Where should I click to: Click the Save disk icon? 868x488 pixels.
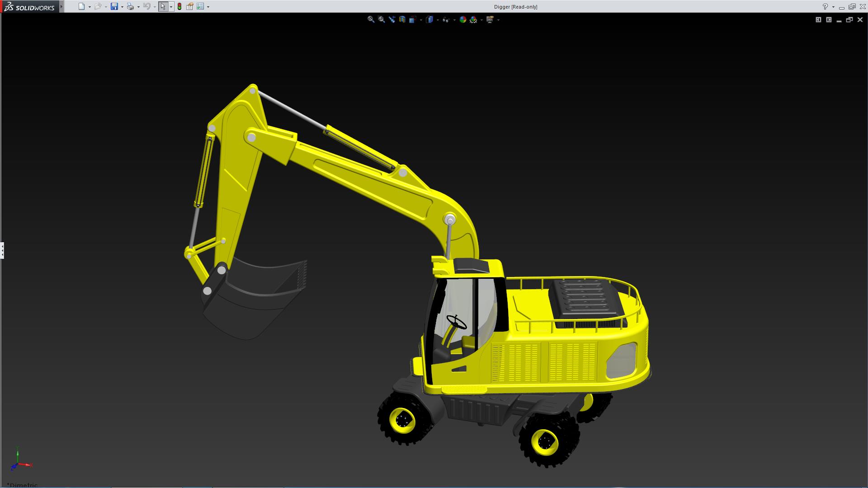114,6
